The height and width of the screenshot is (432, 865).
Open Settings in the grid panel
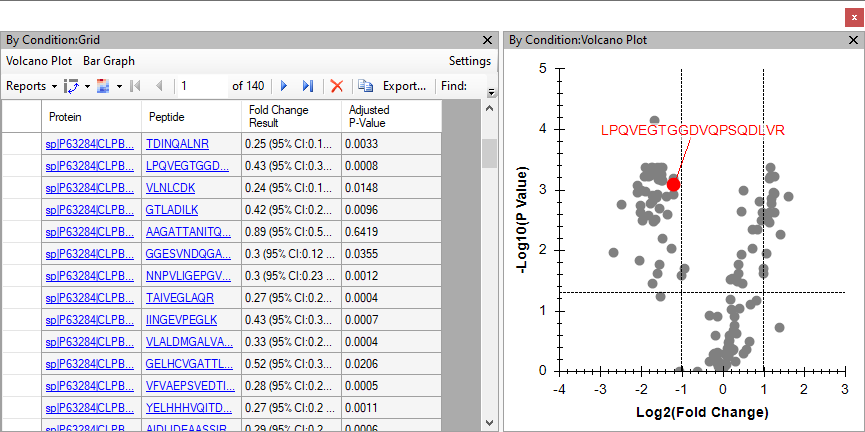pos(469,61)
